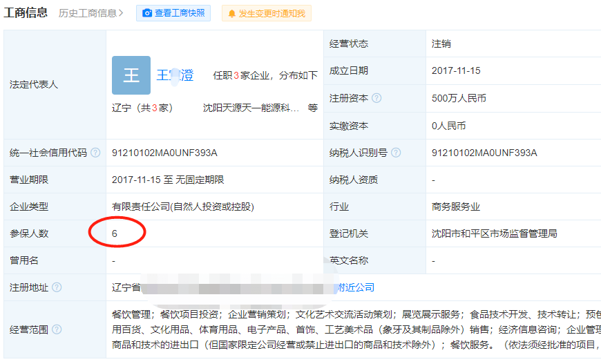601x364 pixels.
Task: Expand 历史工商信息 via its chevron
Action: 122,13
